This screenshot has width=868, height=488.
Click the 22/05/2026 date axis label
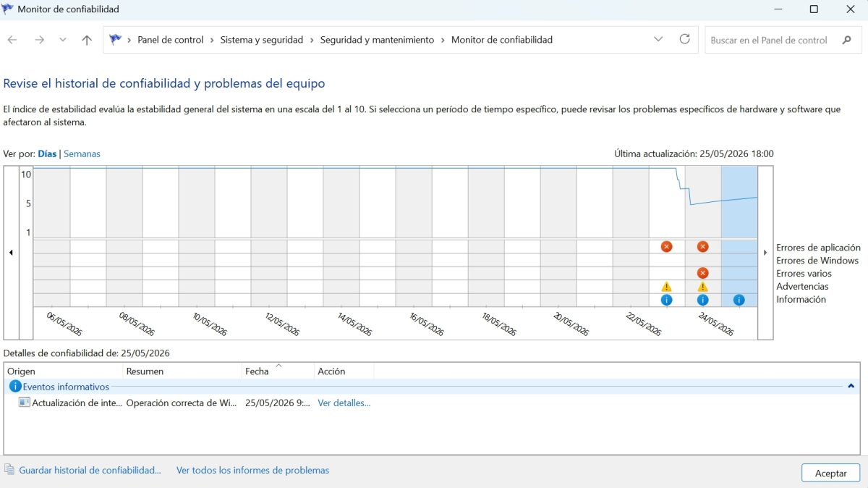pyautogui.click(x=643, y=324)
